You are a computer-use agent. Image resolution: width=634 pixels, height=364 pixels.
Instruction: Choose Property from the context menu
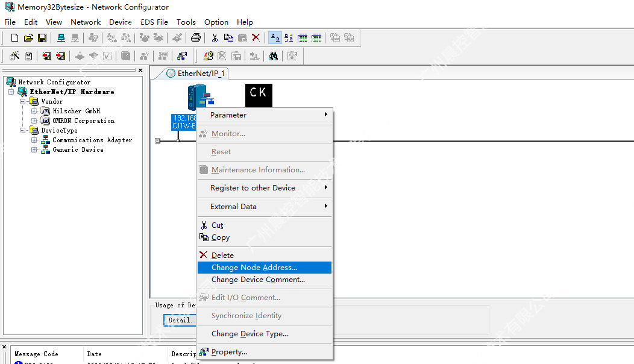coord(265,352)
